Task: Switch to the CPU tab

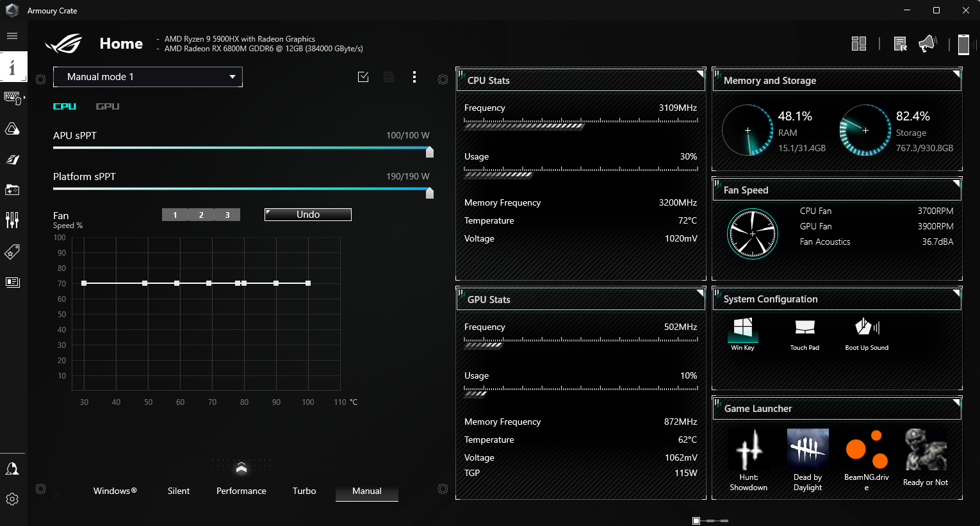Action: (65, 106)
